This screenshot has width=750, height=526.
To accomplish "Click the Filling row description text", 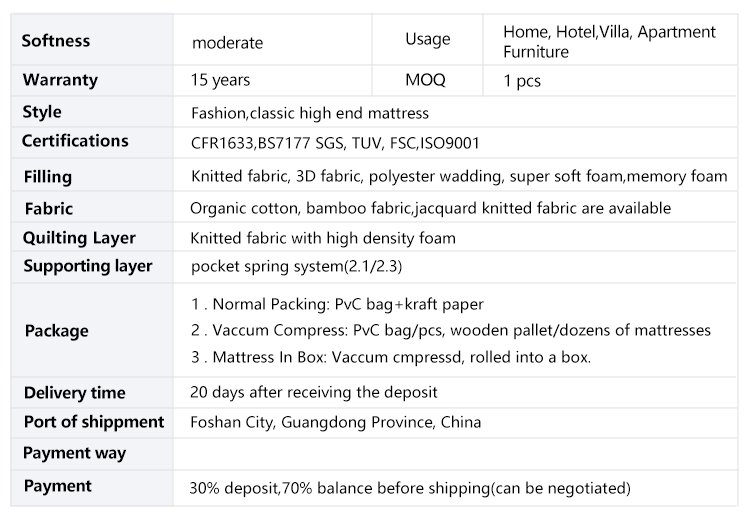I will (x=459, y=177).
